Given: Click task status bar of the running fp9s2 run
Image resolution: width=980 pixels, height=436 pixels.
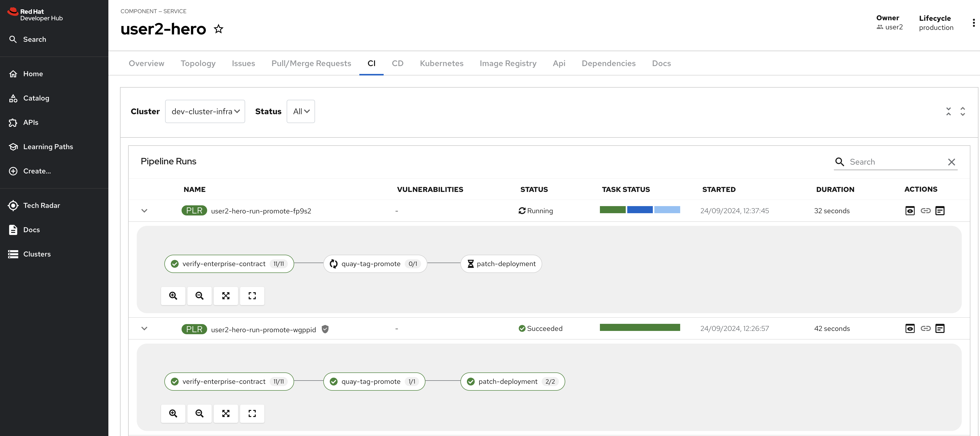Looking at the screenshot, I should coord(639,210).
